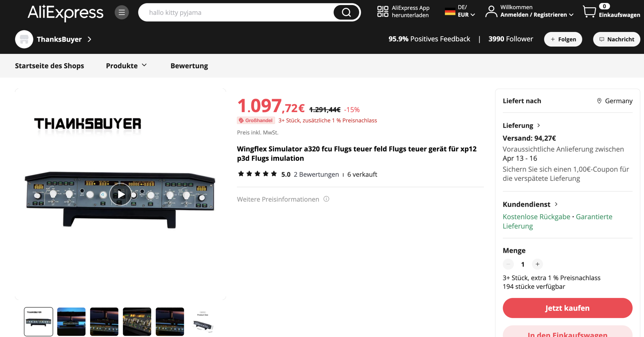Click the search magnifier icon button

point(346,12)
